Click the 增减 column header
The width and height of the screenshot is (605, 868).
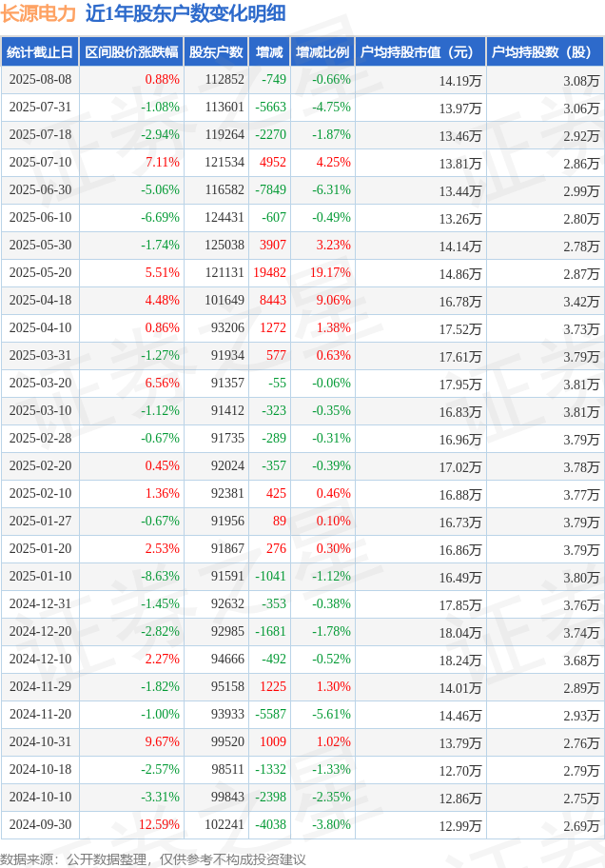269,52
